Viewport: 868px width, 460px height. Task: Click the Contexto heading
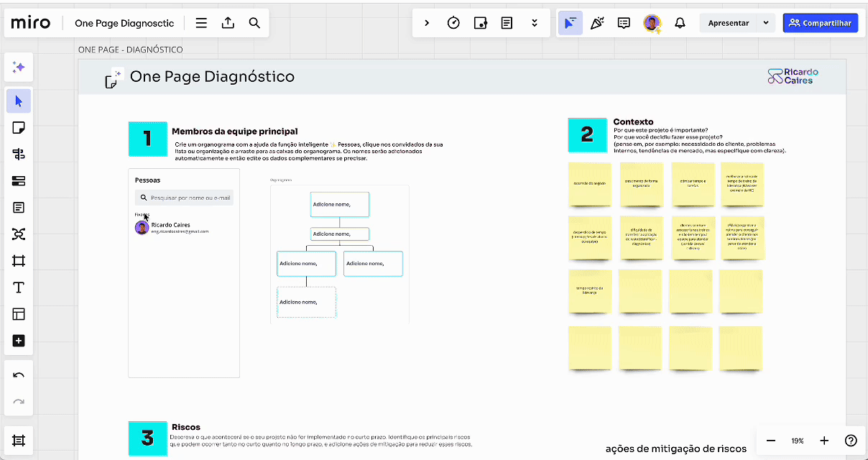[634, 122]
